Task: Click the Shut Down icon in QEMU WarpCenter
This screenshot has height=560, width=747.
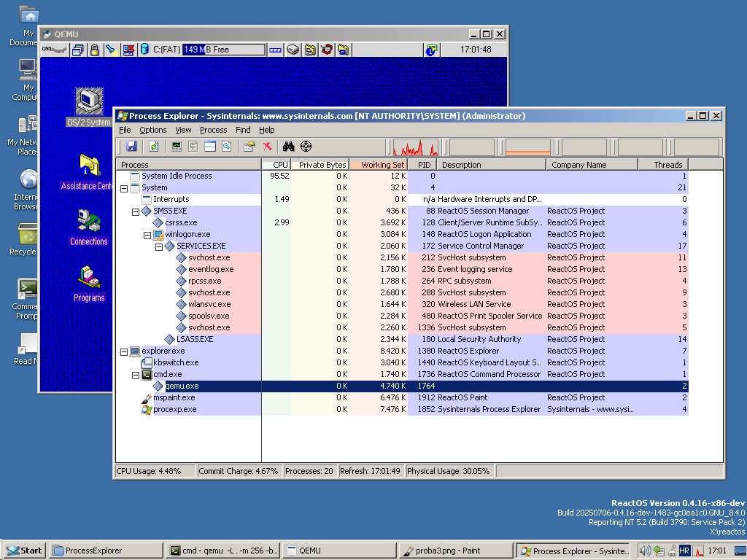Action: pyautogui.click(x=128, y=50)
